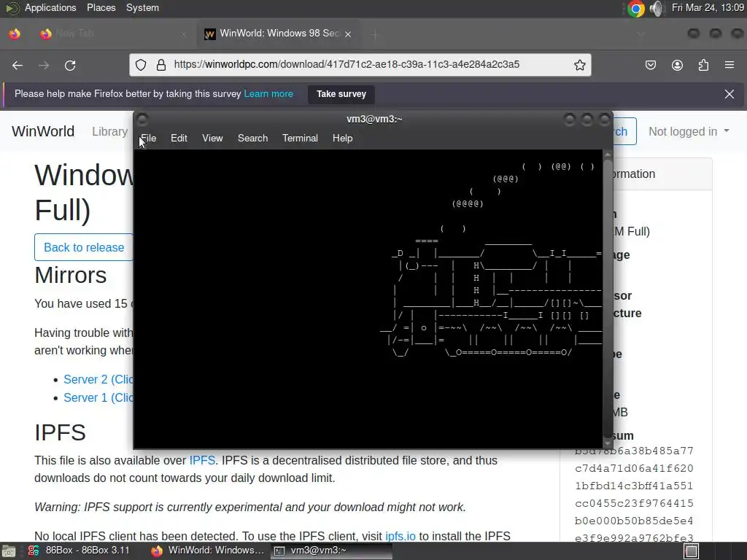
Task: Click the Firefox back arrow
Action: pos(18,65)
